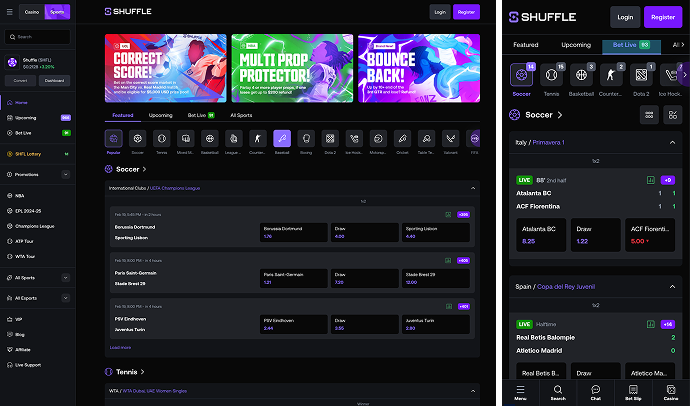Open the Multi Prop Protector promo banner
This screenshot has width=690, height=406.
pos(292,68)
